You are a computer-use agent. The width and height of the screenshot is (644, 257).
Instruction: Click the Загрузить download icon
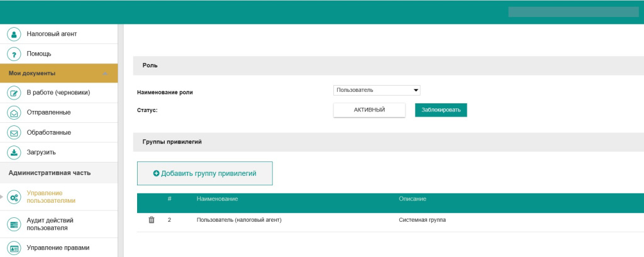point(14,152)
